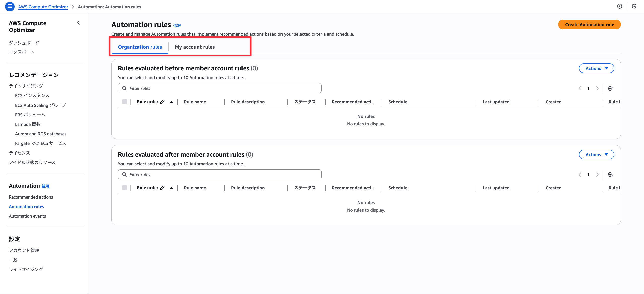Open table preferences gear in before-member rules
This screenshot has width=644, height=294.
[610, 88]
